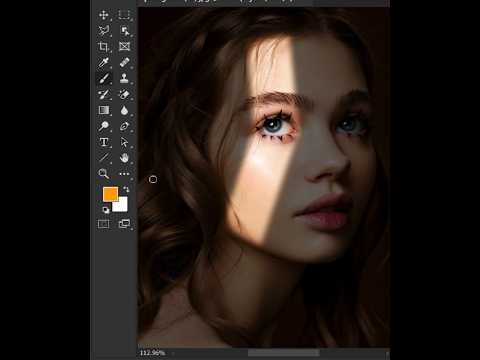480x360 pixels.
Task: Select the Rectangular Marquee tool
Action: point(124,15)
